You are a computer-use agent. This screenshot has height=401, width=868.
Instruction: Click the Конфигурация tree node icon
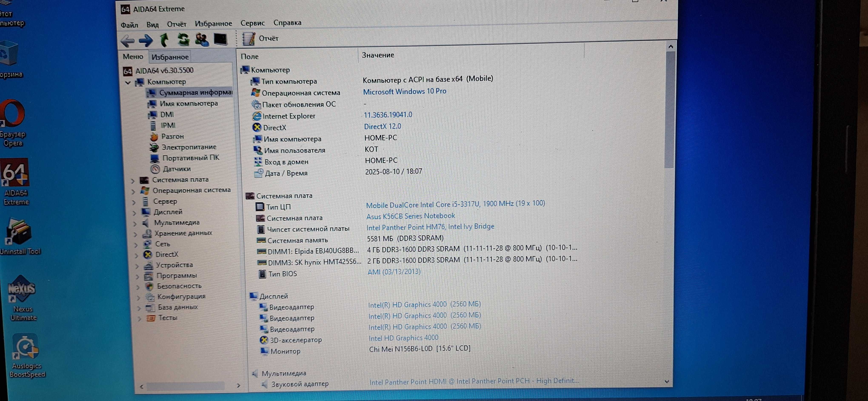tap(150, 297)
